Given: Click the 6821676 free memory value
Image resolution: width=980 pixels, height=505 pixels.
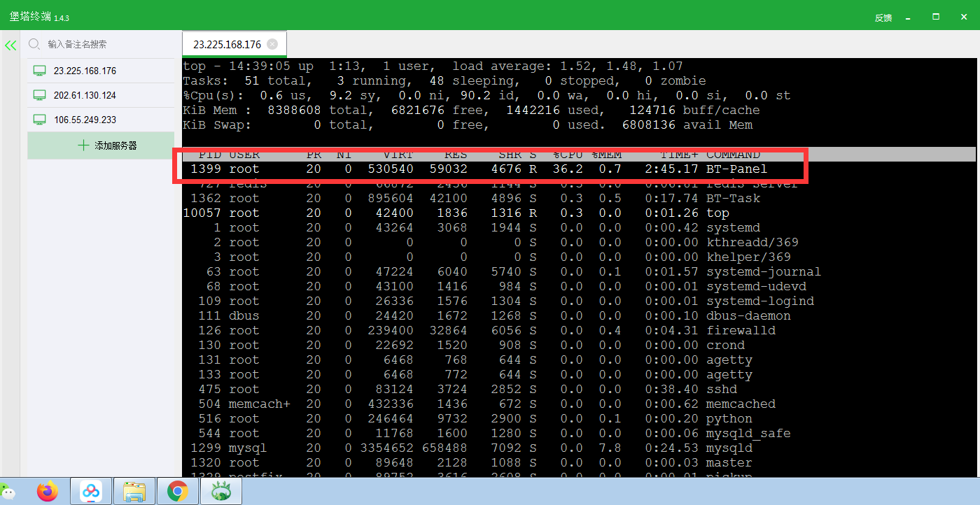Looking at the screenshot, I should click(418, 110).
